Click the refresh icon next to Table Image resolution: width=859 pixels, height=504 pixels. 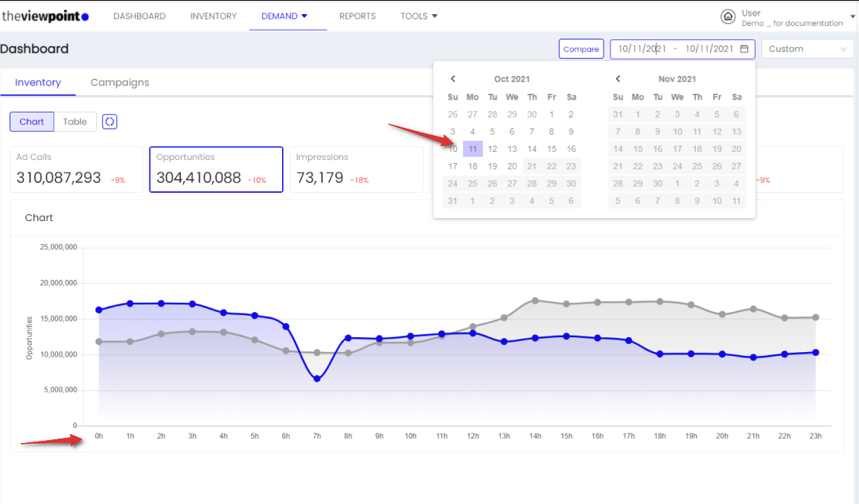pos(109,121)
